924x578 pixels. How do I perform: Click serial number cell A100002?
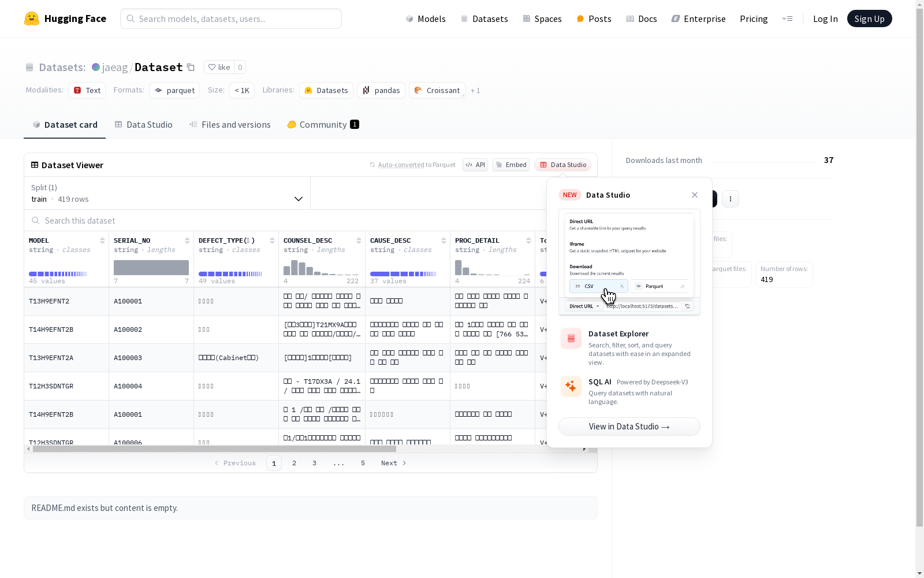click(x=151, y=329)
